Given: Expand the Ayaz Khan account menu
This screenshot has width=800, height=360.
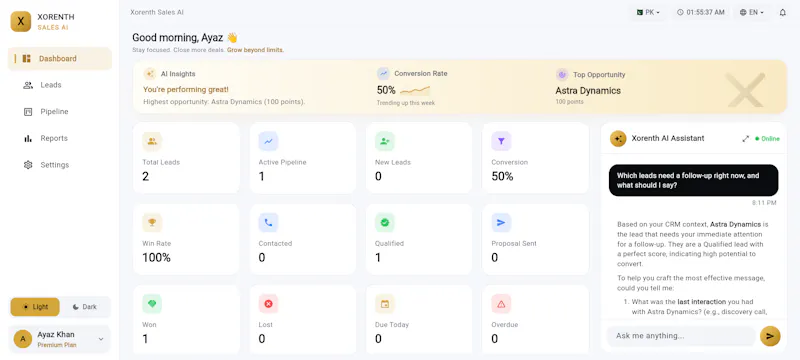Looking at the screenshot, I should 101,339.
